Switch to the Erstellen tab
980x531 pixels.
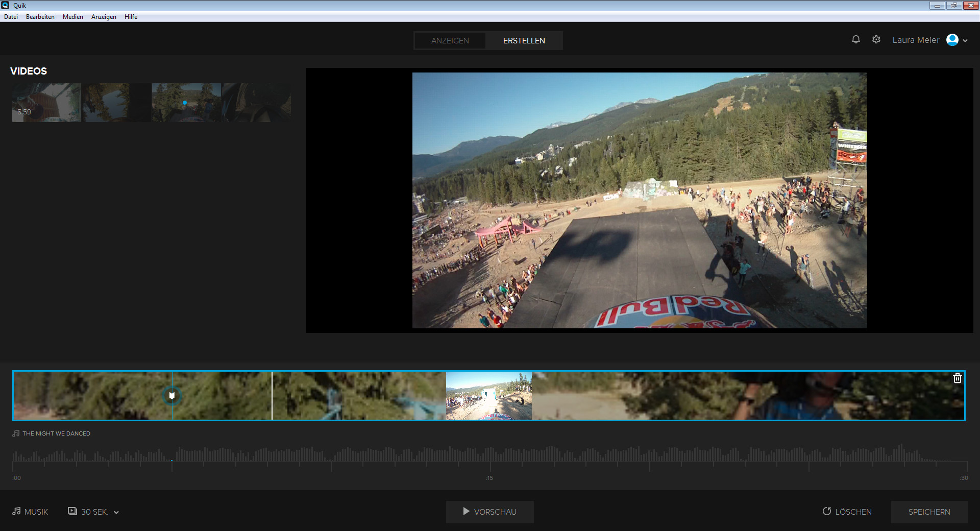click(x=524, y=41)
